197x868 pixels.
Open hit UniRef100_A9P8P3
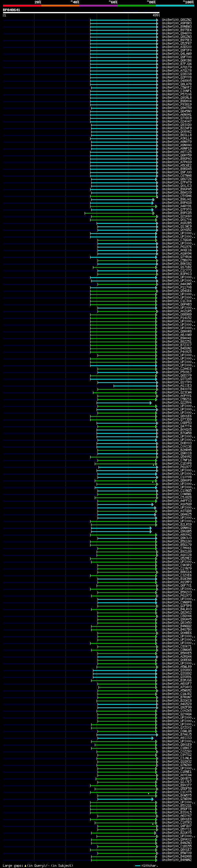click(x=177, y=23)
